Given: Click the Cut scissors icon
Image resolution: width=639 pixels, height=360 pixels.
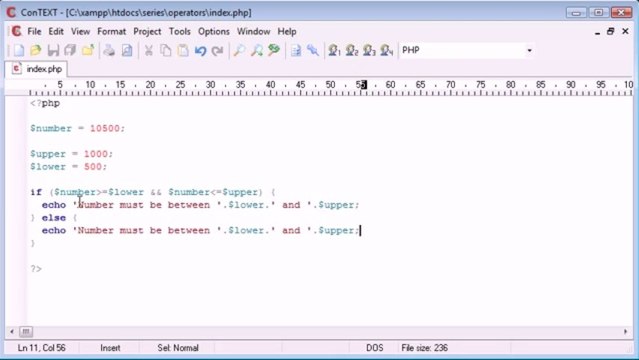Looking at the screenshot, I should coord(149,51).
